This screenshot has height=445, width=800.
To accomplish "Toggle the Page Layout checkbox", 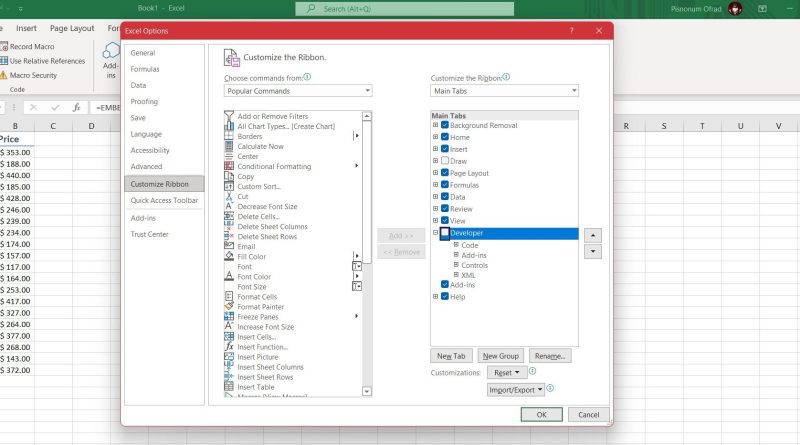I will [x=445, y=172].
